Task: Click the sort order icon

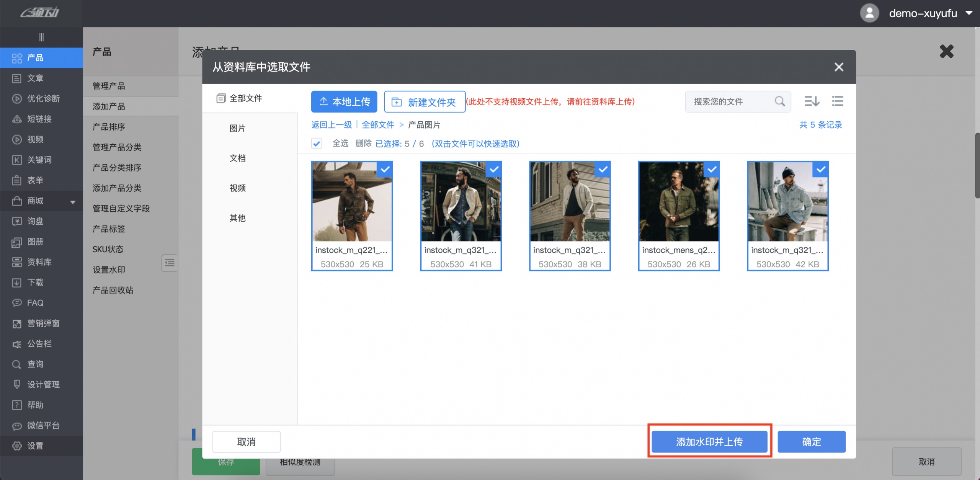Action: (x=812, y=101)
